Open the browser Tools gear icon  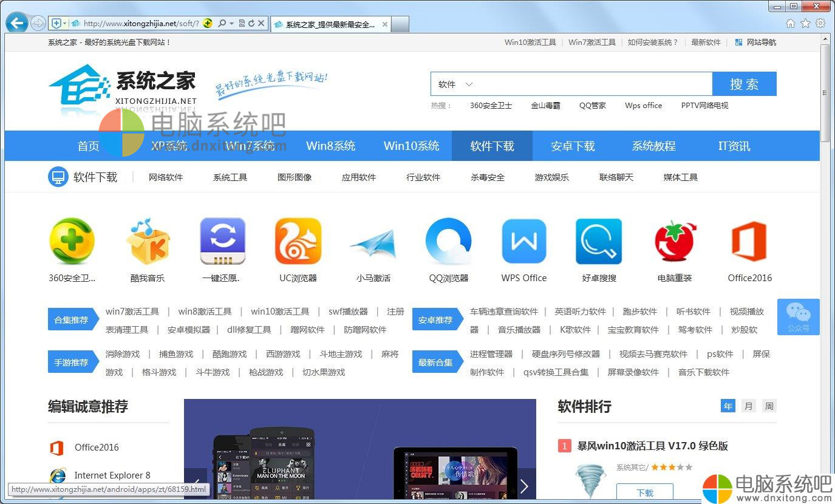tap(820, 23)
